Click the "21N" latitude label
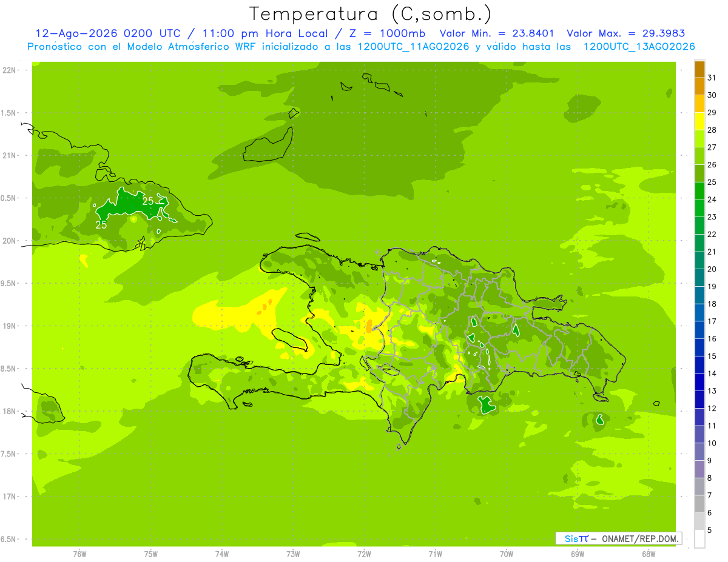This screenshot has height=562, width=728. click(x=9, y=156)
